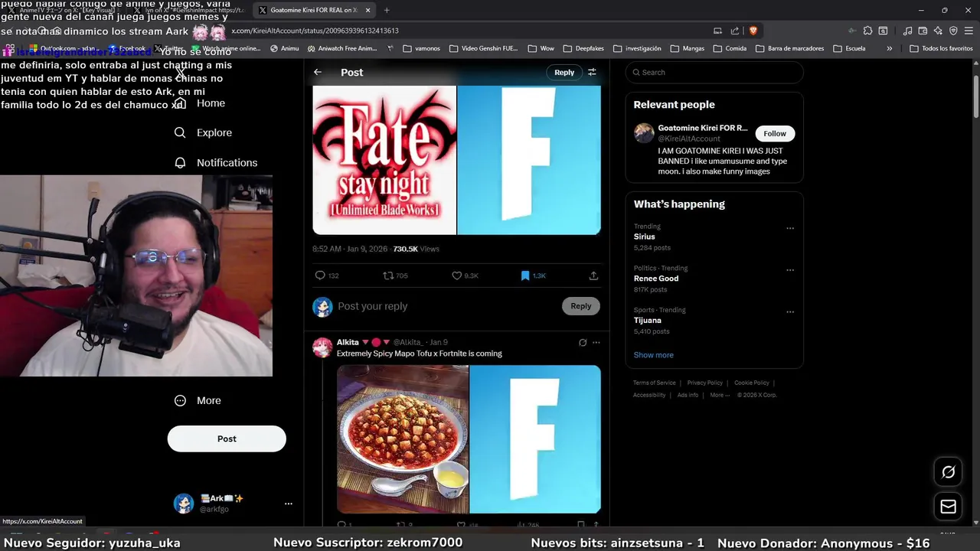Click the Brave Shields lion icon
The height and width of the screenshot is (551, 980).
(753, 31)
